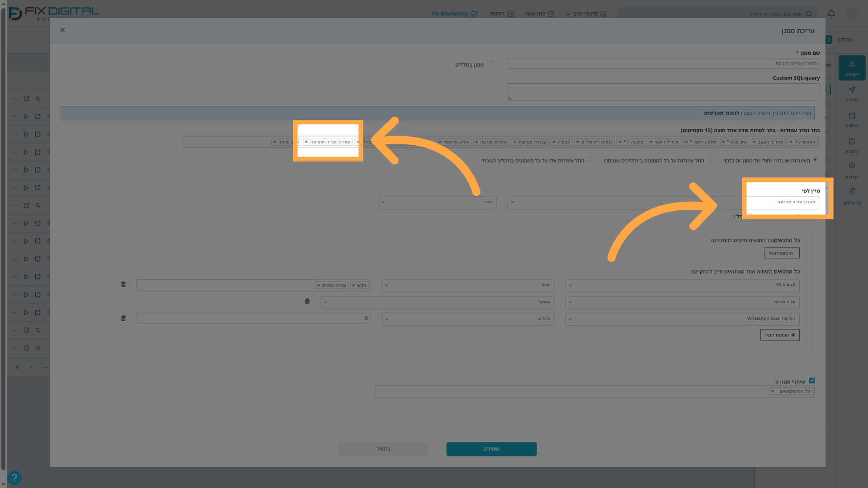Viewport: 868px width, 488px height.
Task: Select radio for all filters in current process
Action: (x=590, y=160)
